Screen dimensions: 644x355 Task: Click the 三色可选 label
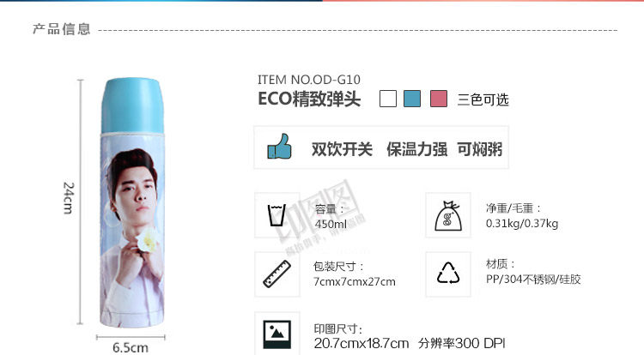pos(483,99)
